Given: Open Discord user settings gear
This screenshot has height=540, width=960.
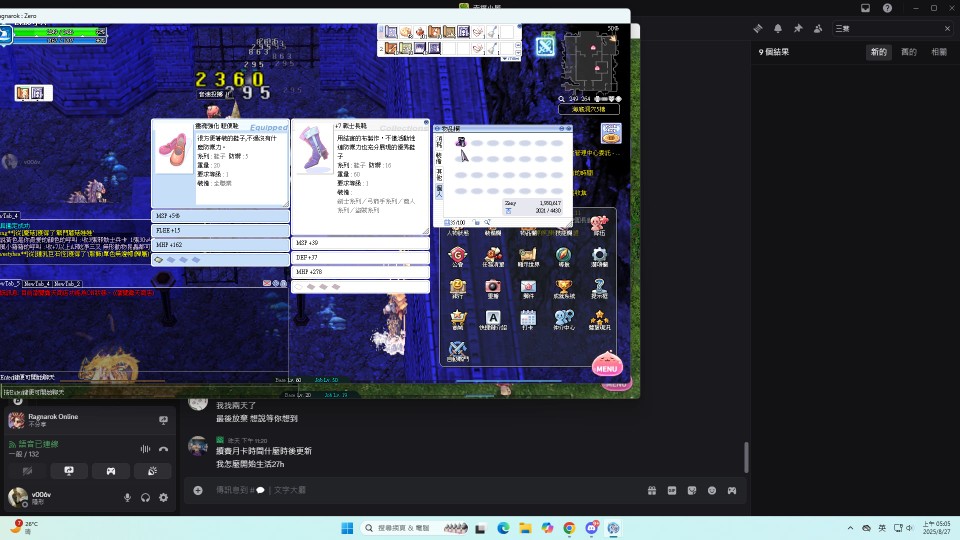Looking at the screenshot, I should [163, 498].
